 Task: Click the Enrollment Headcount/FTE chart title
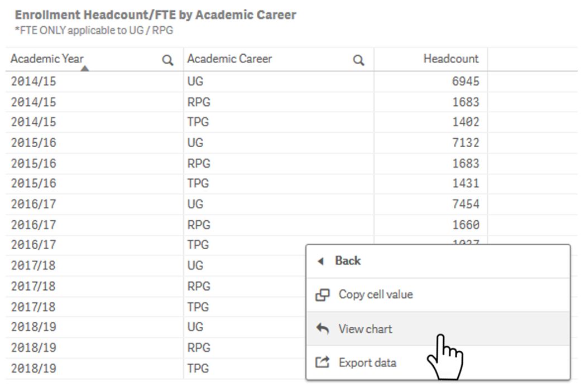coord(150,14)
